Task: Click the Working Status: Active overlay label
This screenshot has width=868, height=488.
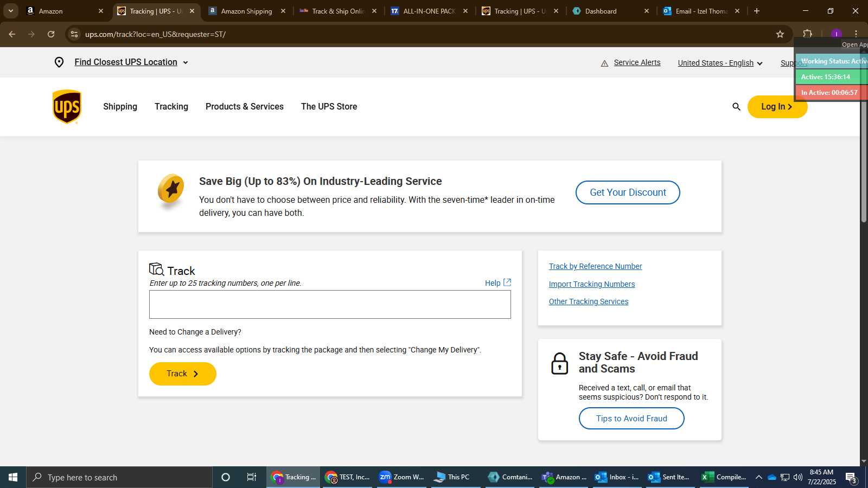Action: pyautogui.click(x=832, y=61)
